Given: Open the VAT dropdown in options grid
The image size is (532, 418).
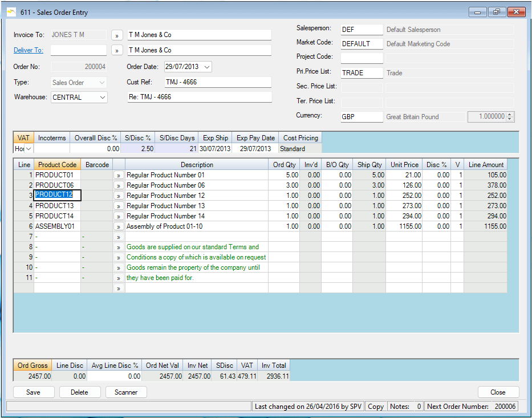Looking at the screenshot, I should click(x=29, y=149).
